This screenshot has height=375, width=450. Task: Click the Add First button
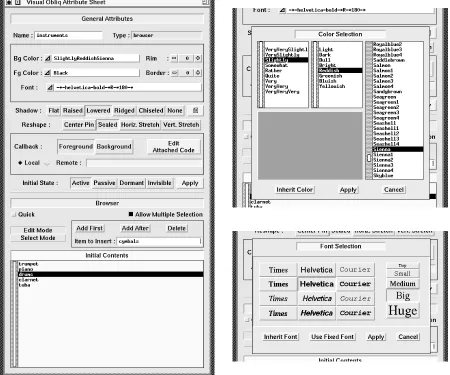[x=89, y=228]
